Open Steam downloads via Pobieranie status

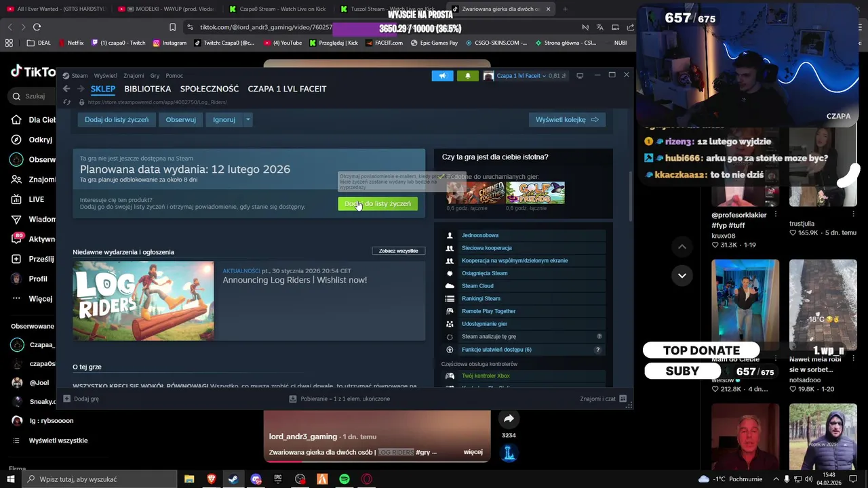pos(340,399)
